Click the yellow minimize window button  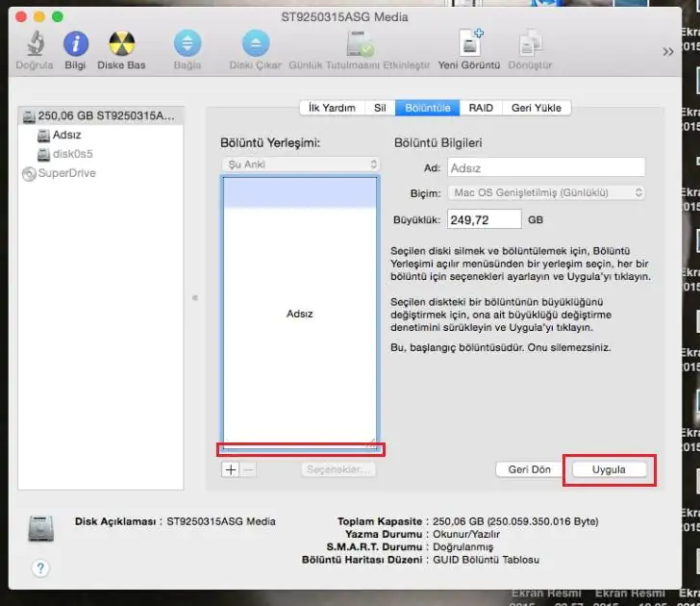point(39,17)
